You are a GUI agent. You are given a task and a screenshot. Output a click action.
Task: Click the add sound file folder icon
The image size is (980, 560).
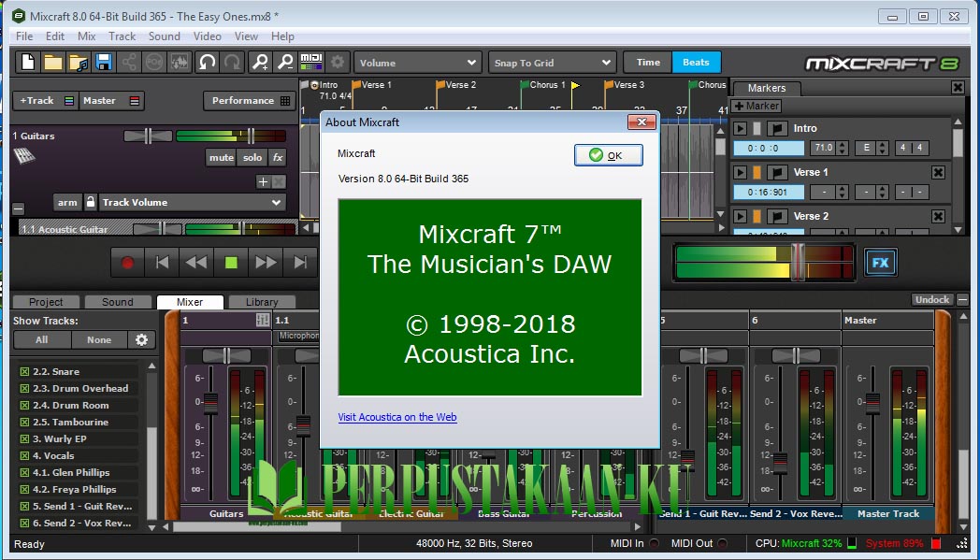[x=79, y=62]
